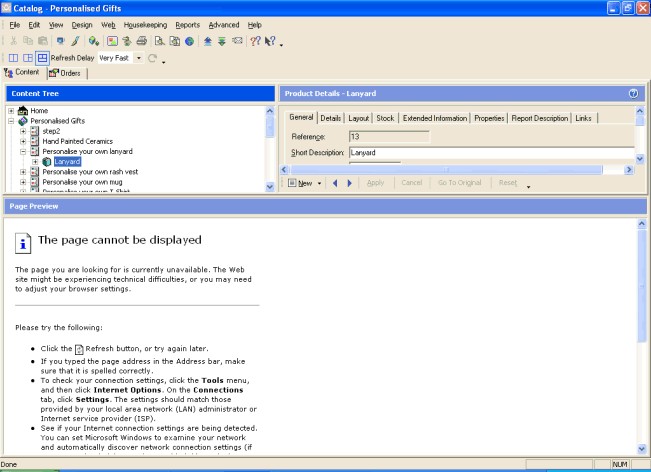Click the Print icon in the toolbar
651x472 pixels.
142,41
